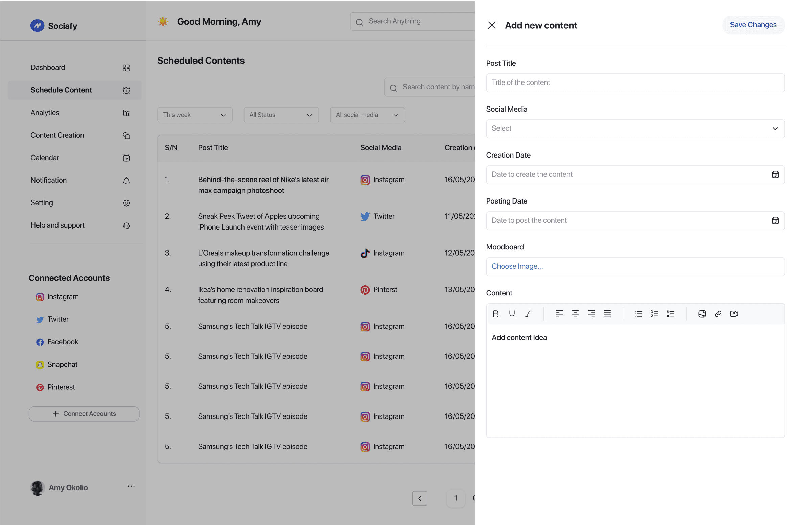Click the Save Changes button
The image size is (812, 525).
(753, 25)
